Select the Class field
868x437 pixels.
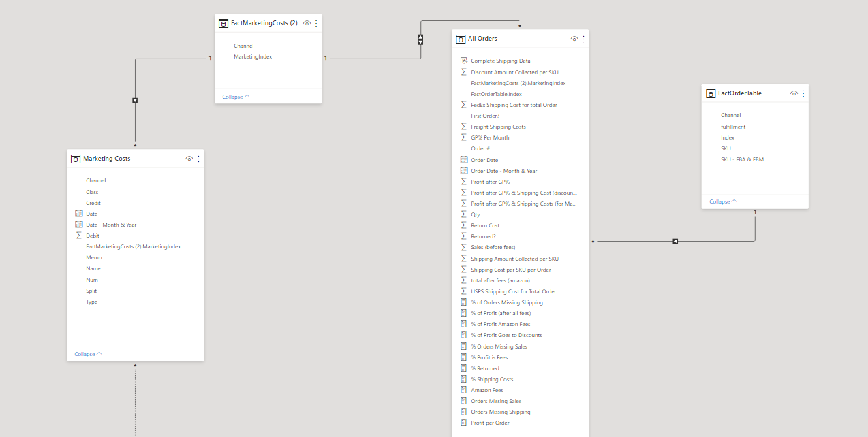[x=92, y=192]
